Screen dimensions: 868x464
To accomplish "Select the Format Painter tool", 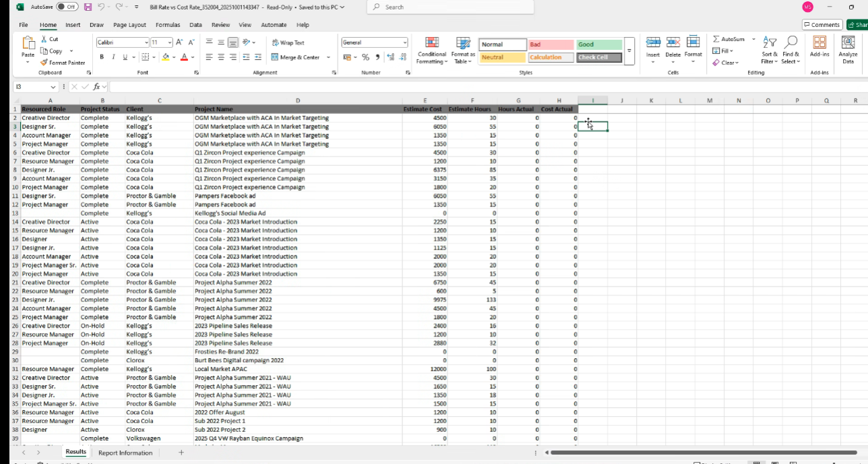I will pos(63,62).
